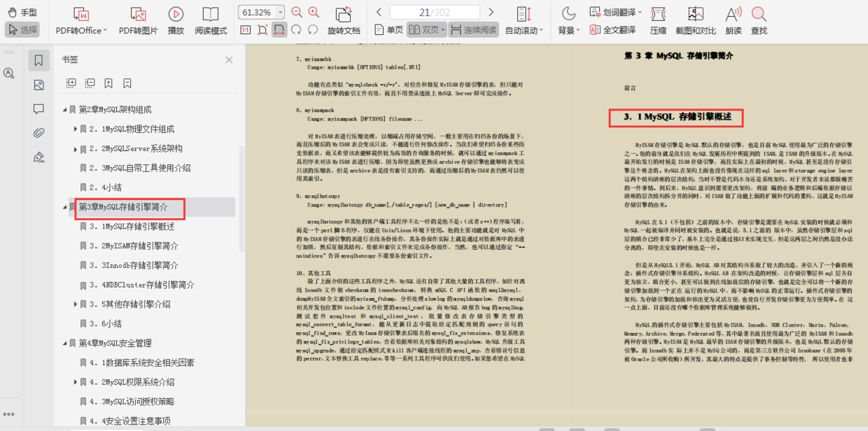
Task: Go to bookmark 3.3Innodb存储引擎简介
Action: (x=134, y=265)
